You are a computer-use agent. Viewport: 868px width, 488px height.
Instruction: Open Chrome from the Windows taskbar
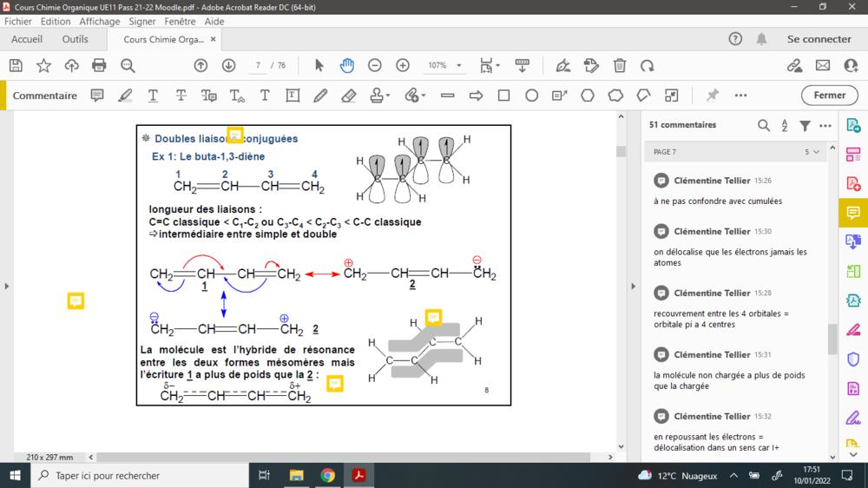[x=327, y=475]
